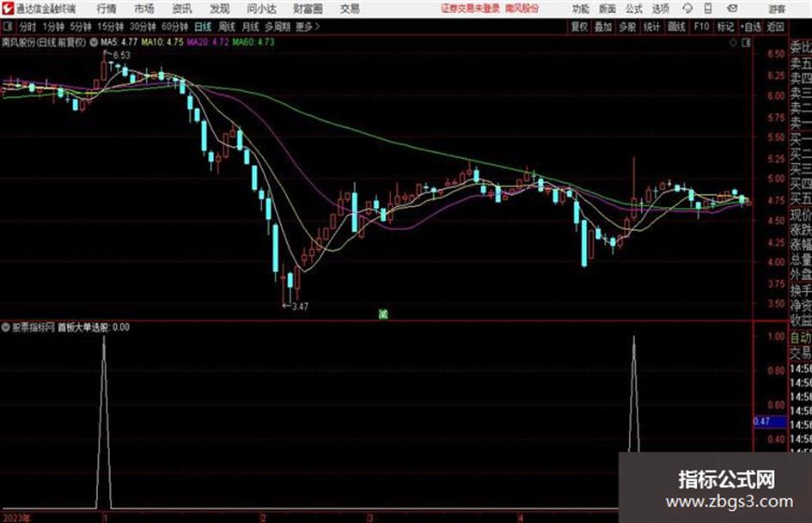Expand the round button before 股票指标网
The width and height of the screenshot is (812, 523).
point(6,327)
